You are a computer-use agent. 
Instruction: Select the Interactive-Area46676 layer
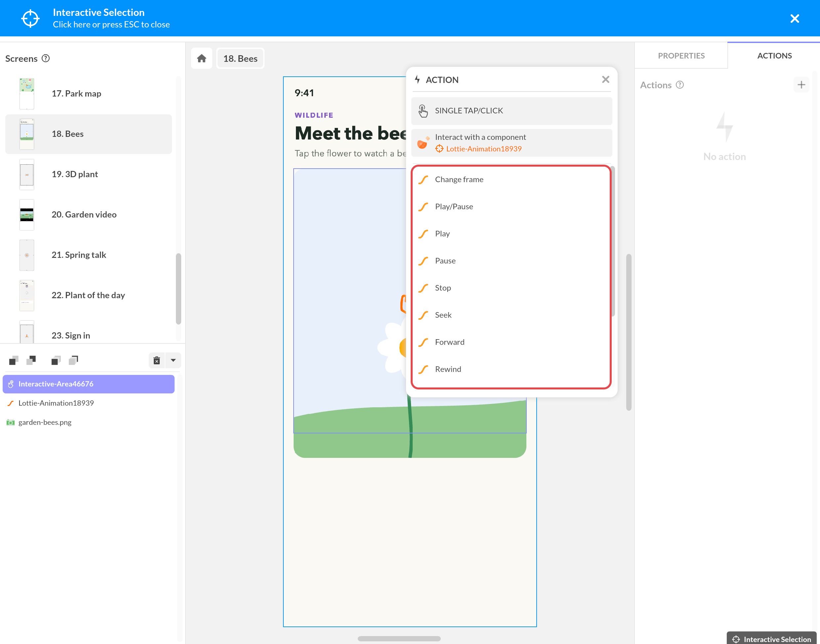[x=89, y=384]
